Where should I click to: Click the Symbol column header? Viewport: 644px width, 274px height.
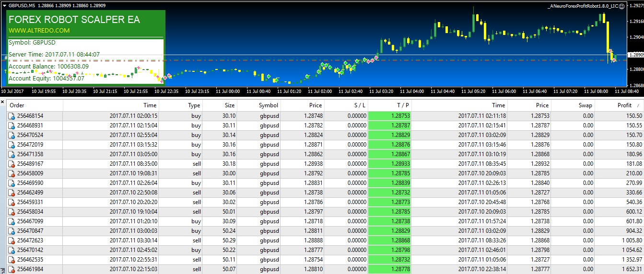click(x=258, y=105)
